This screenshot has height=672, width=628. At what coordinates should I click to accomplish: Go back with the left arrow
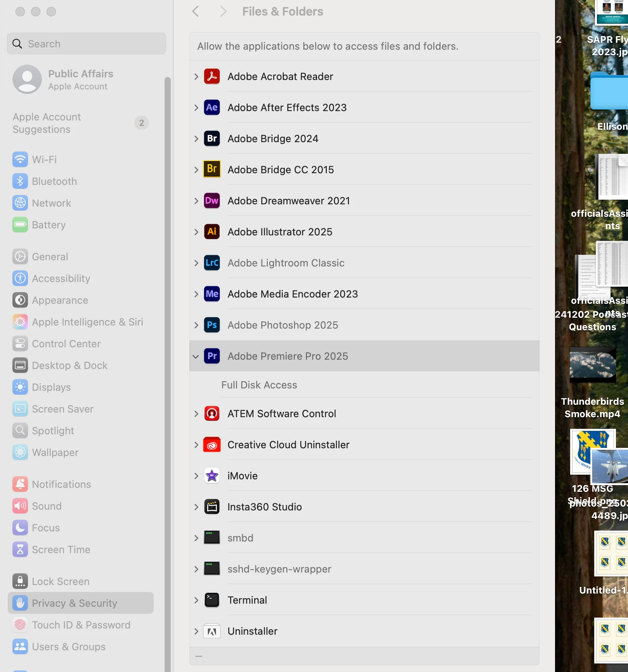196,11
